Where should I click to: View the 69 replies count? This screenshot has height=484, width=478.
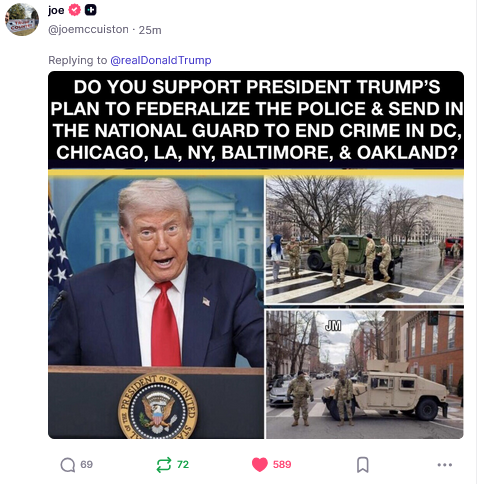point(86,464)
